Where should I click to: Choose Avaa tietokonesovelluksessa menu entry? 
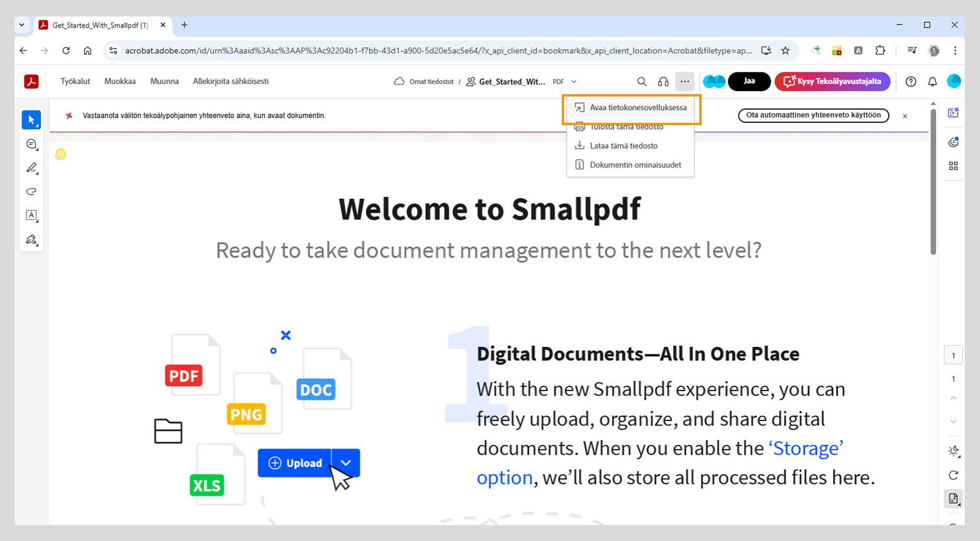click(x=631, y=108)
